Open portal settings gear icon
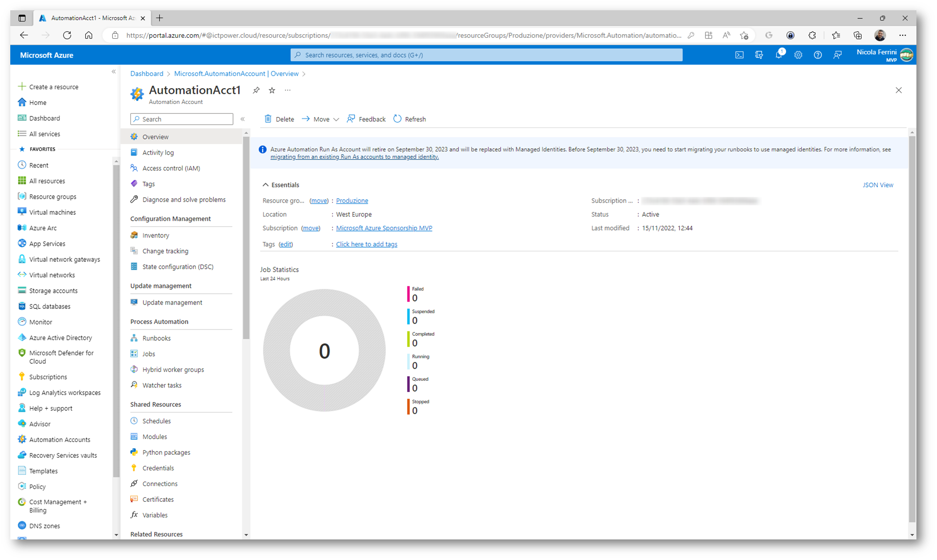 click(x=798, y=55)
